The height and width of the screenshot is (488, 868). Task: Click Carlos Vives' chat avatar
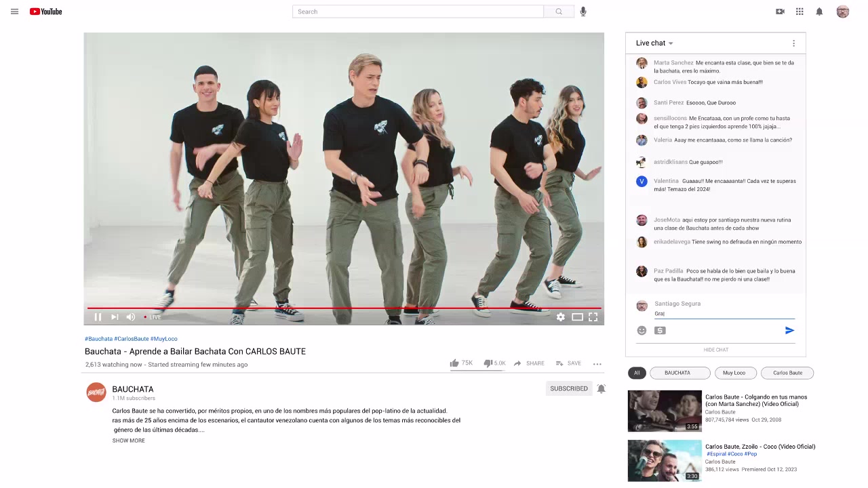tap(642, 83)
